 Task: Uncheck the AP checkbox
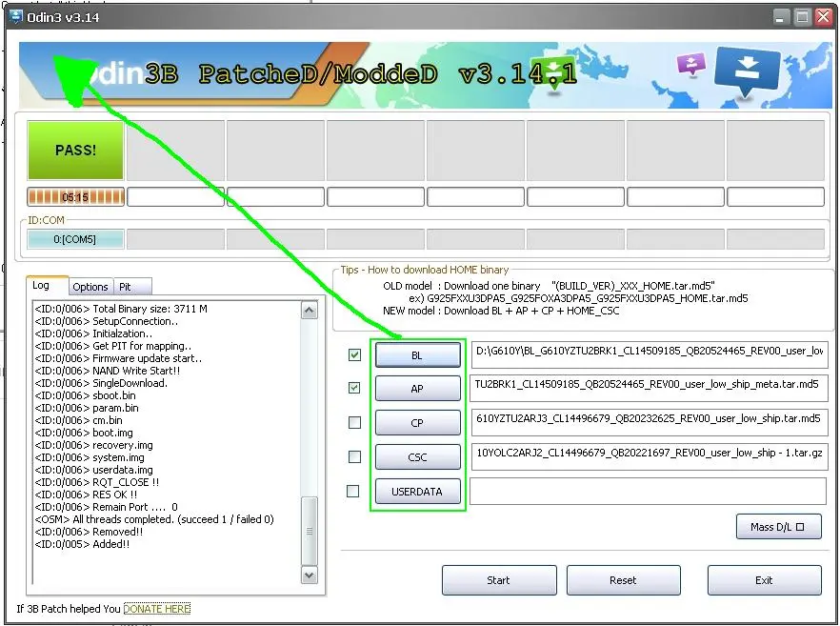pyautogui.click(x=354, y=388)
